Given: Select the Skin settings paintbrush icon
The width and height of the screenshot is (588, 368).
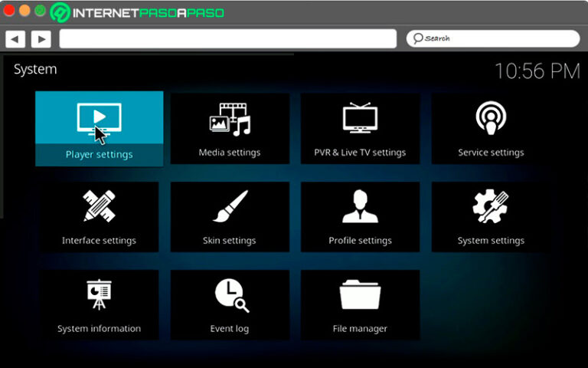Looking at the screenshot, I should [x=230, y=206].
